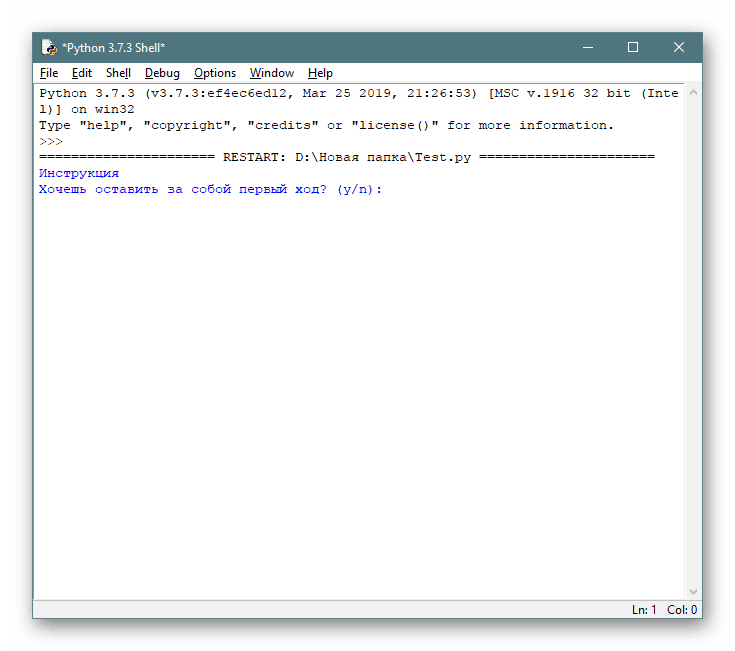Screen dimensions: 735x651
Task: Open the File menu
Action: pyautogui.click(x=49, y=73)
